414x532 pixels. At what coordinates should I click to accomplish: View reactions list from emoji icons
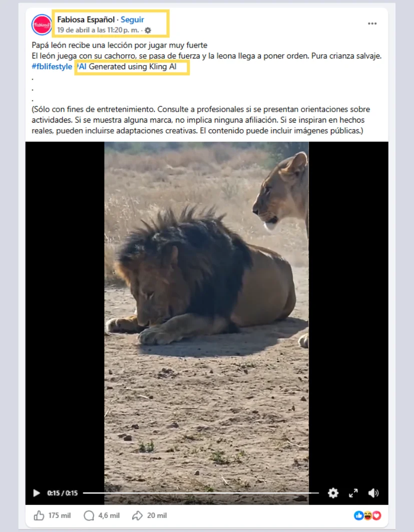tap(367, 515)
